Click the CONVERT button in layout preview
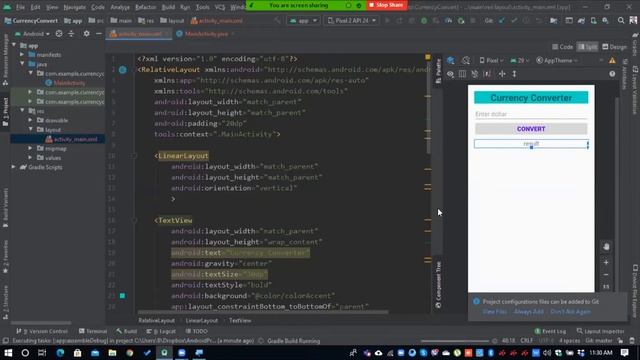This screenshot has height=360, width=640. (531, 129)
